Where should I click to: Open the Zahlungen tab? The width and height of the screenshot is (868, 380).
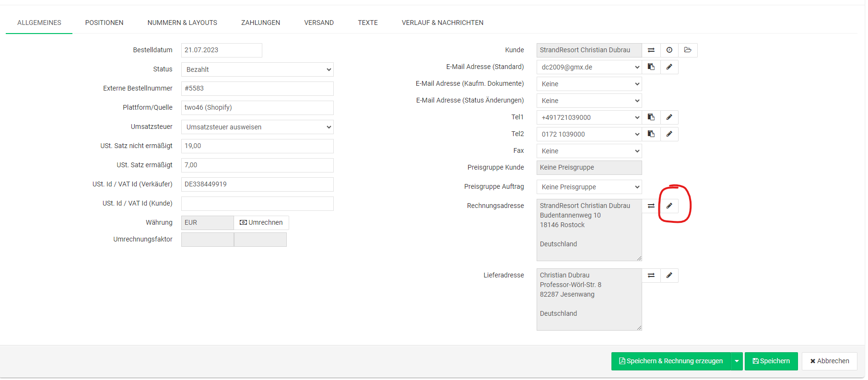(x=260, y=23)
